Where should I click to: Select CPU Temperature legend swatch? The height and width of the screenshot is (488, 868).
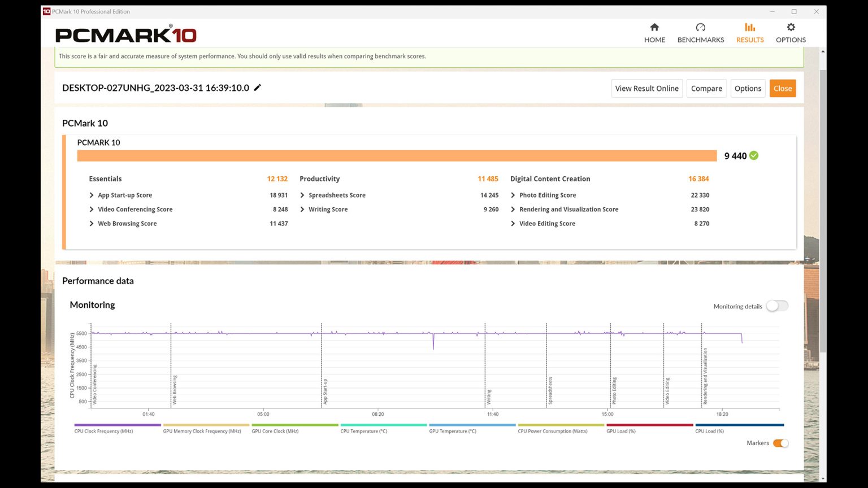pyautogui.click(x=384, y=425)
